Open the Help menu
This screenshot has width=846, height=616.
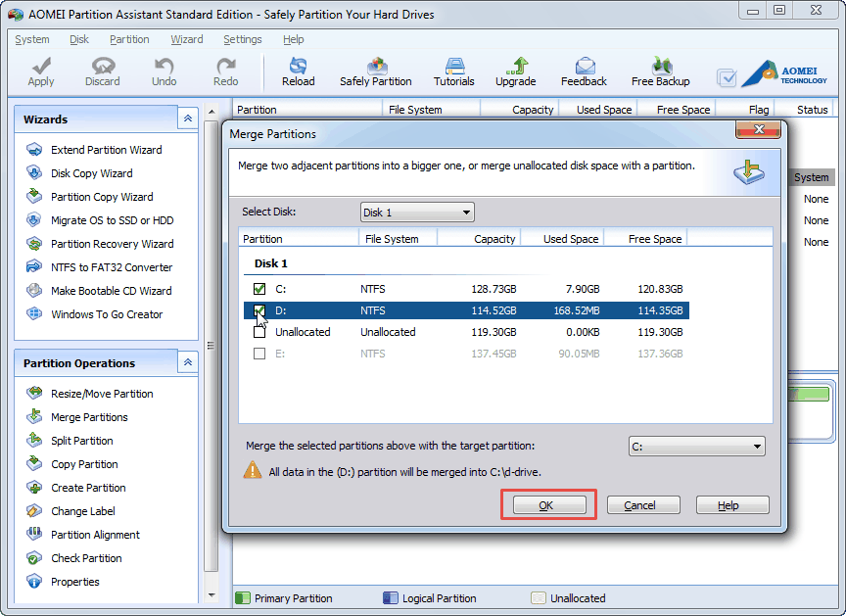pyautogui.click(x=293, y=39)
